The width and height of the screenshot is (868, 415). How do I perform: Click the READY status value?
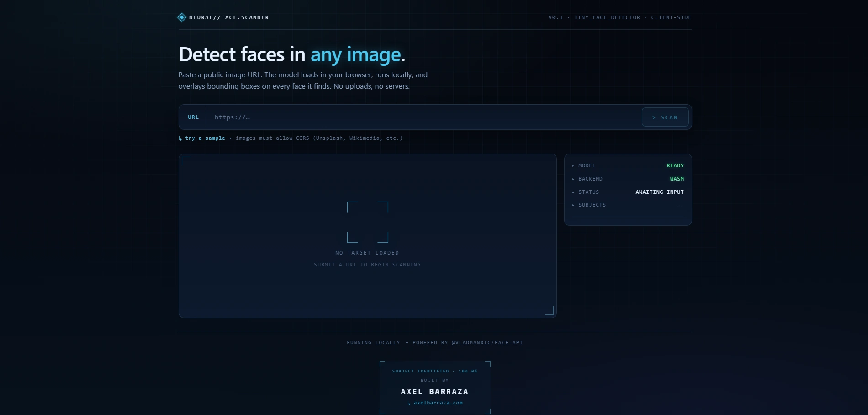click(675, 165)
